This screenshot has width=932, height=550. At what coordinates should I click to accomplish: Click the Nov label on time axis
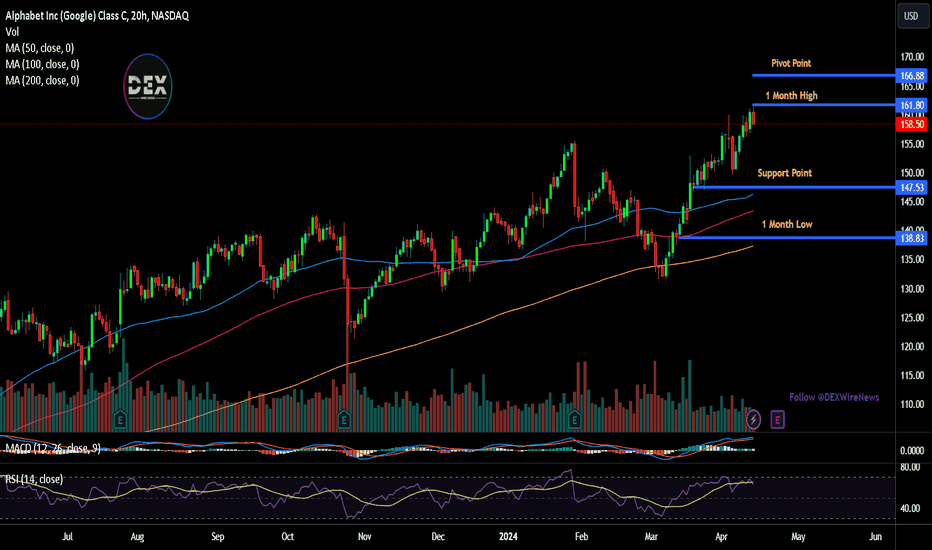(x=364, y=536)
